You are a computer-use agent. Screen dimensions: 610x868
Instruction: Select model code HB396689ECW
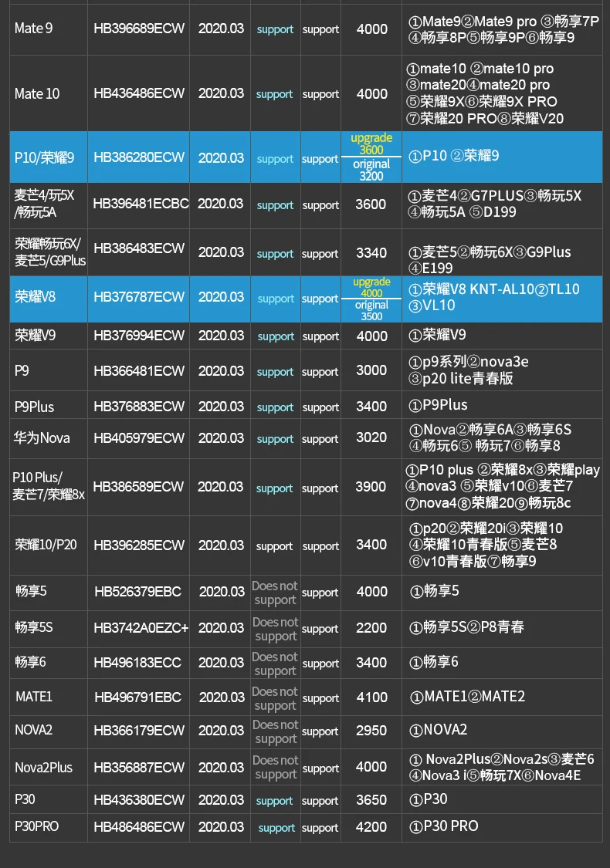138,29
